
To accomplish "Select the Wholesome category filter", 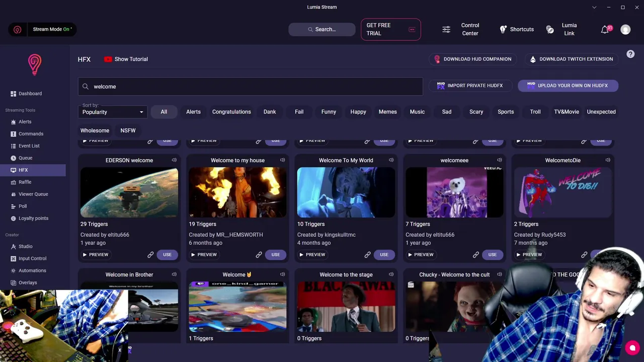I will 95,131.
